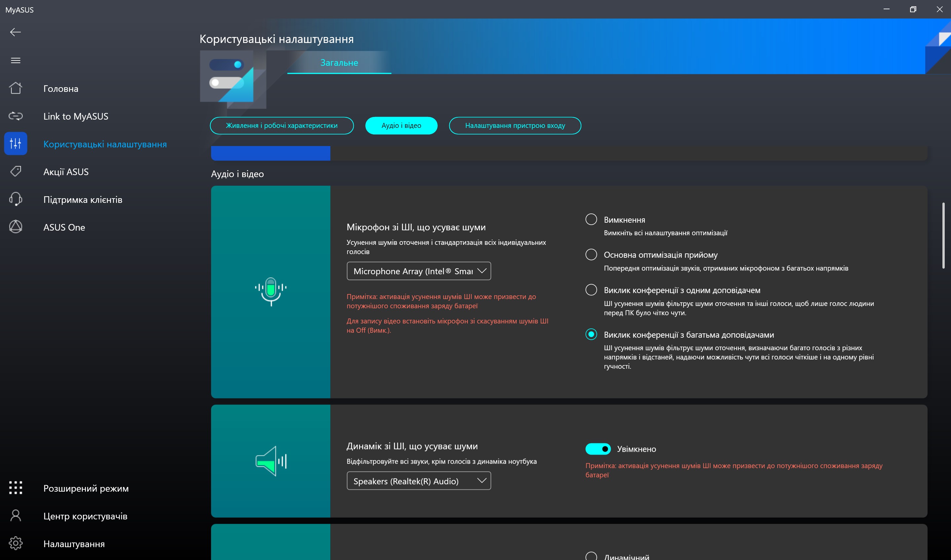This screenshot has height=560, width=951.
Task: Expand the Microphone Array dropdown
Action: point(419,271)
